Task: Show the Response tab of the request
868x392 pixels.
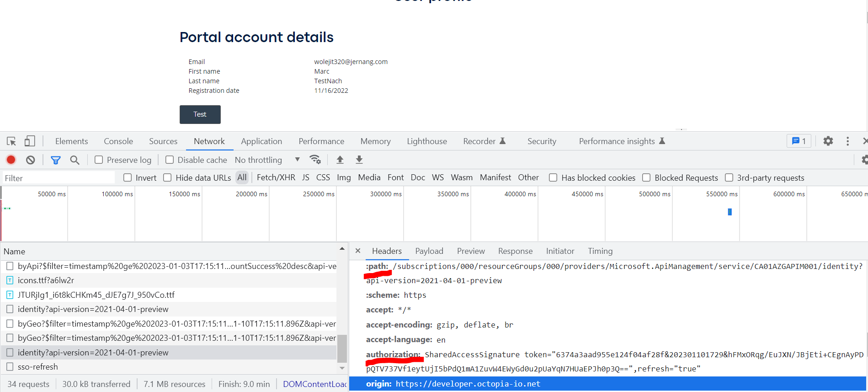Action: pyautogui.click(x=515, y=251)
